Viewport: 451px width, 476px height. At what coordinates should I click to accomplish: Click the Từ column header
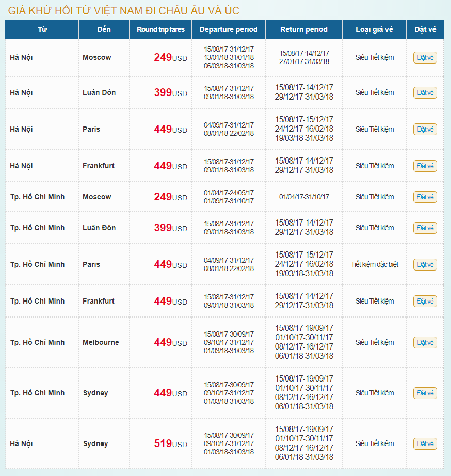click(42, 30)
